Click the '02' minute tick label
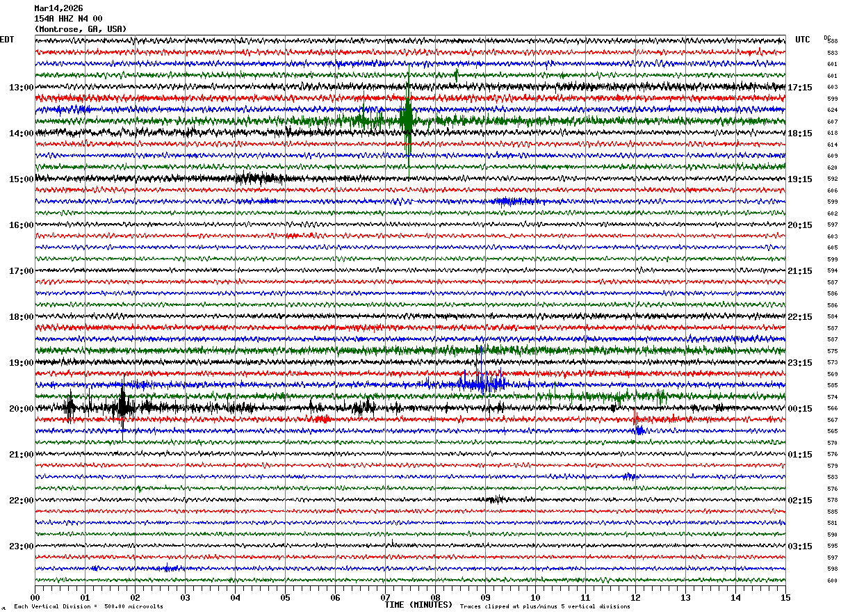Viewport: 841px width, 616px height. pyautogui.click(x=135, y=597)
